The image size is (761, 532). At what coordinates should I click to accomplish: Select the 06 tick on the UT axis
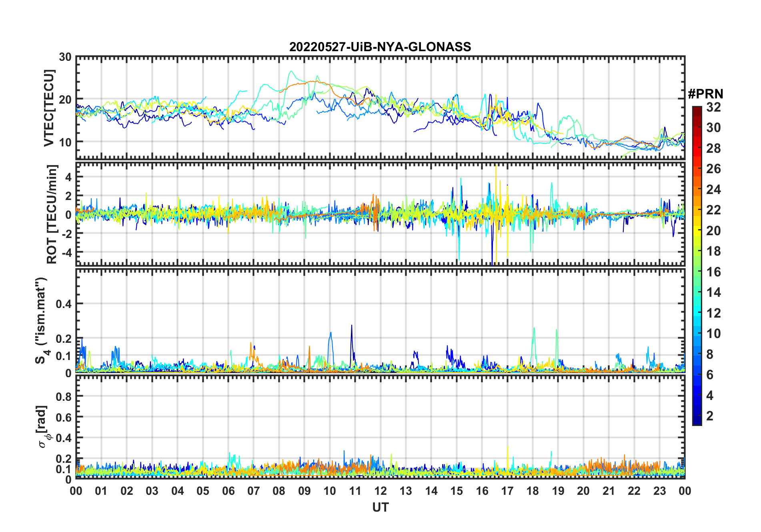[228, 491]
